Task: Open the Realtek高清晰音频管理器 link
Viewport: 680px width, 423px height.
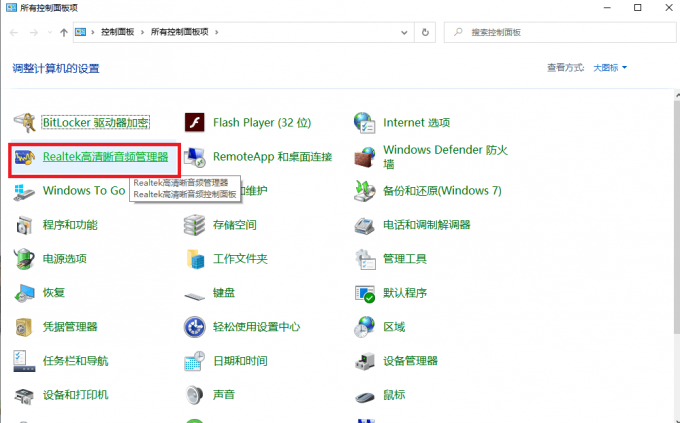Action: (105, 157)
